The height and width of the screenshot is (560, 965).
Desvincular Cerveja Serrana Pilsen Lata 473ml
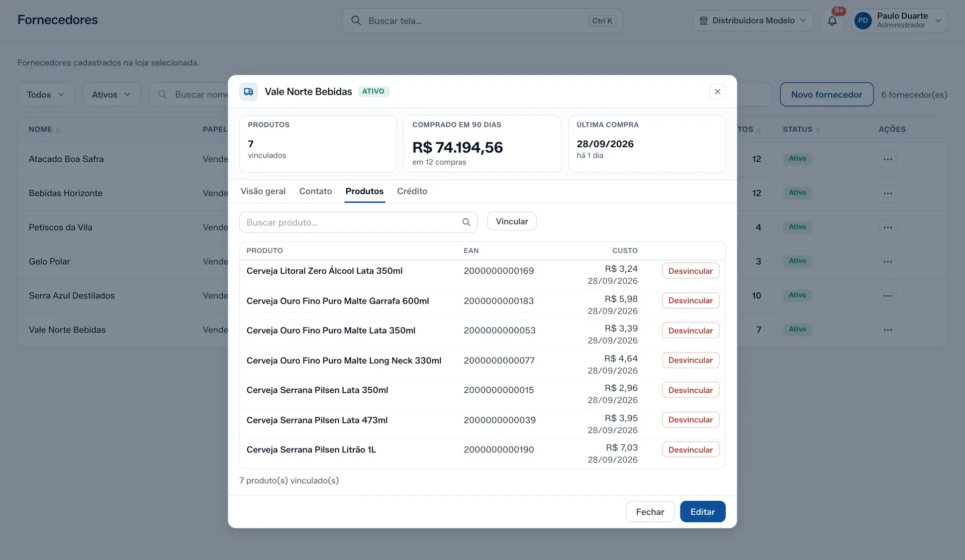pos(690,420)
